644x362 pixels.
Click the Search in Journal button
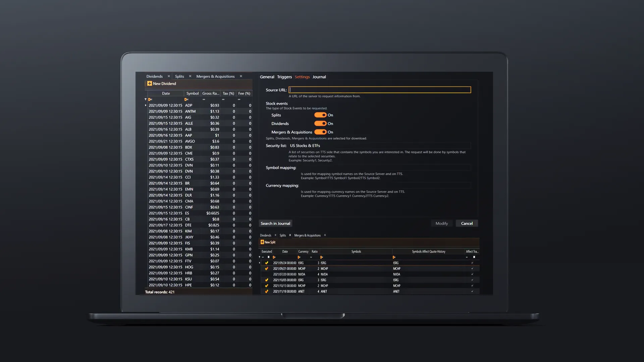(x=275, y=223)
